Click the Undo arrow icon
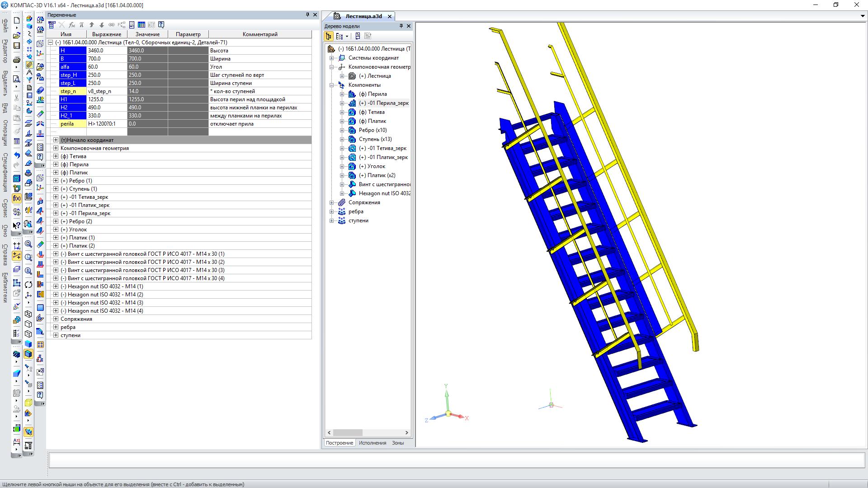 (17, 155)
